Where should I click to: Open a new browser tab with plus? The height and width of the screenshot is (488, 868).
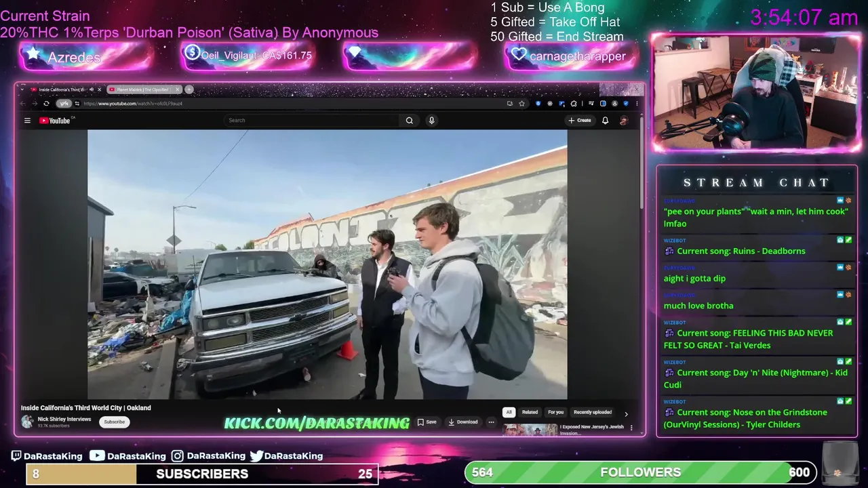coord(189,89)
